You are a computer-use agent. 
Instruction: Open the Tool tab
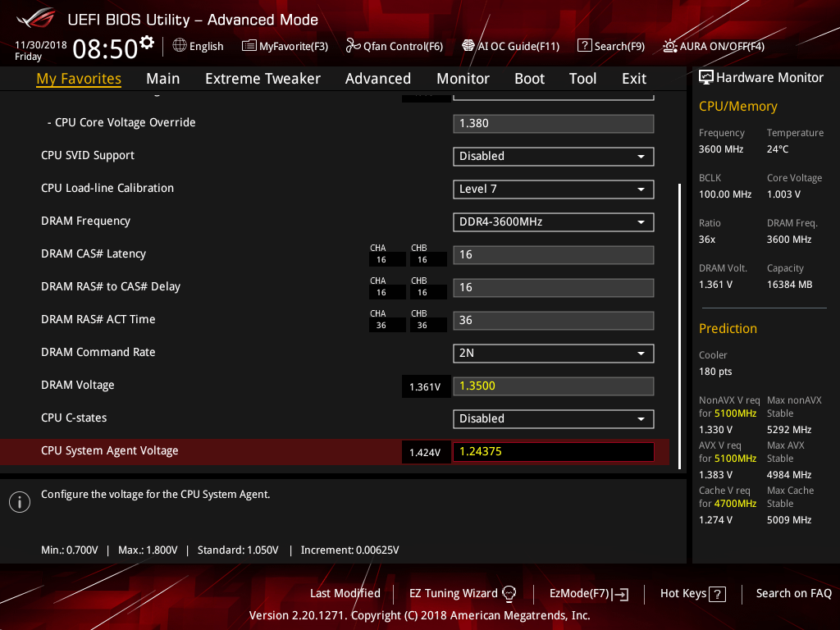click(x=582, y=79)
